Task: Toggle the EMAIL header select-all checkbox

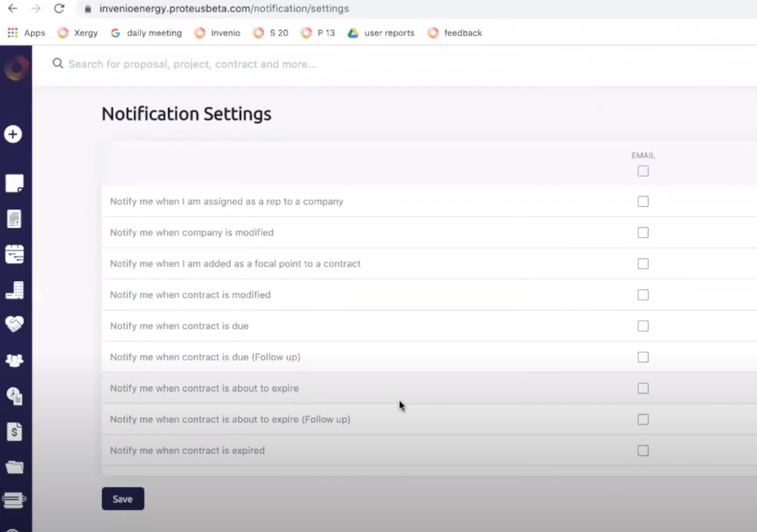Action: (643, 171)
